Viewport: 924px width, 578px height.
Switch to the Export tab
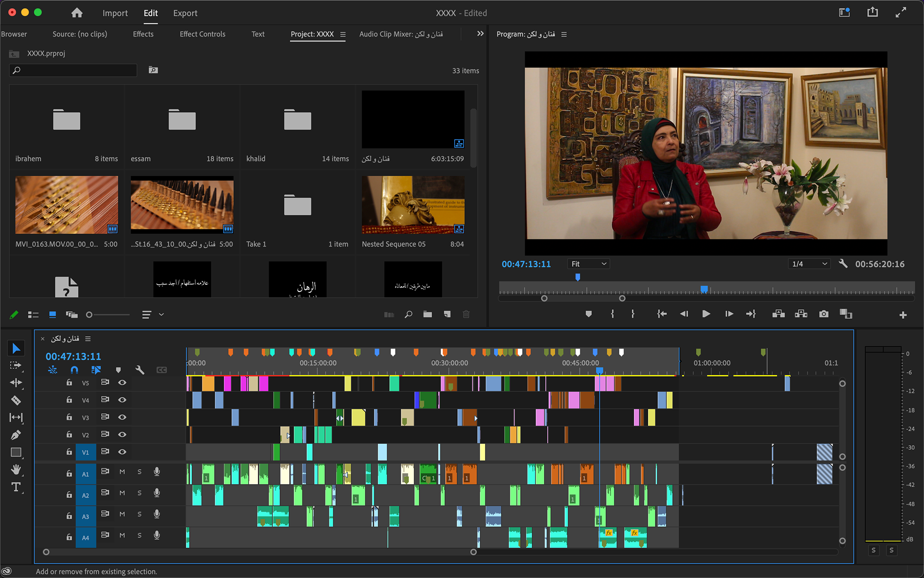[185, 13]
